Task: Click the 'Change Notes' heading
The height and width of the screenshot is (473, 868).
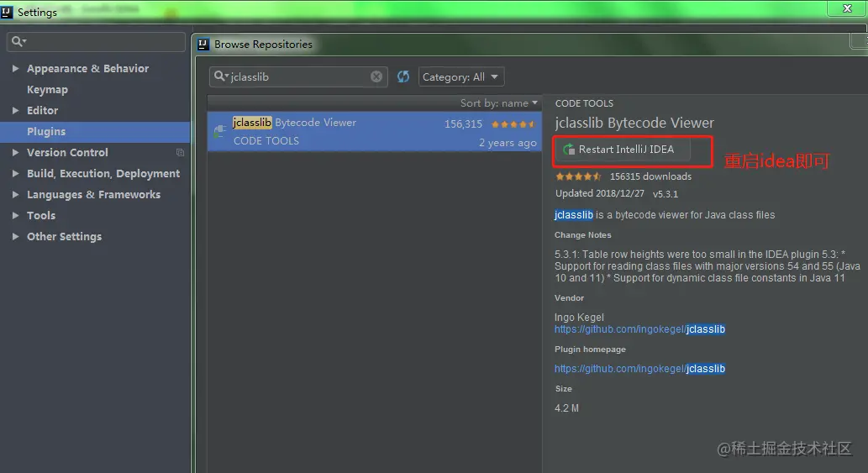Action: (x=583, y=235)
